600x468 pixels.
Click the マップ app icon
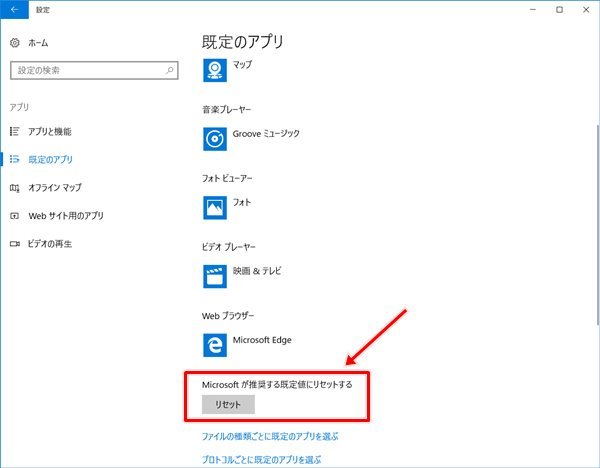(215, 70)
